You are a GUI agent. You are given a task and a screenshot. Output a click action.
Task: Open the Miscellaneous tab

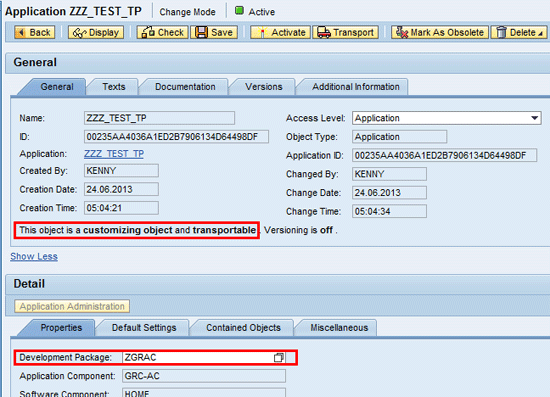339,328
